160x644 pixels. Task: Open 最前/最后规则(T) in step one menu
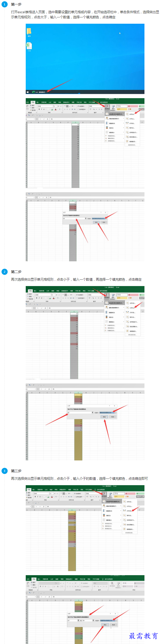(115, 119)
